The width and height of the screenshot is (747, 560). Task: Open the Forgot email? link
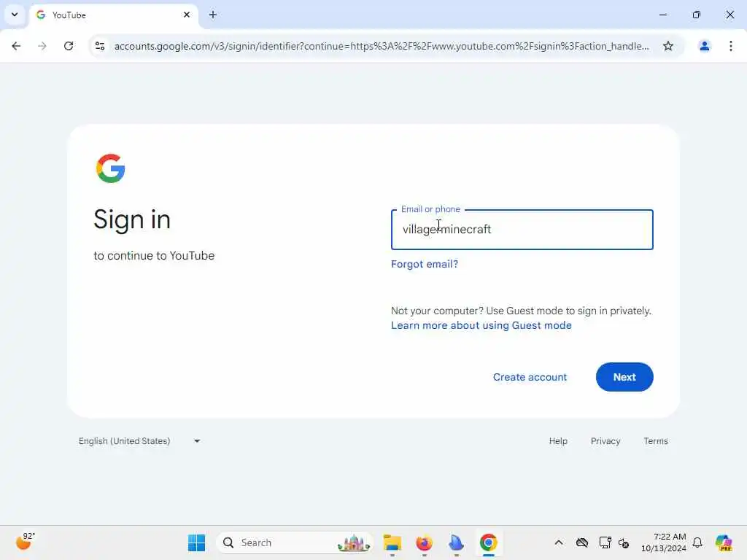(424, 264)
